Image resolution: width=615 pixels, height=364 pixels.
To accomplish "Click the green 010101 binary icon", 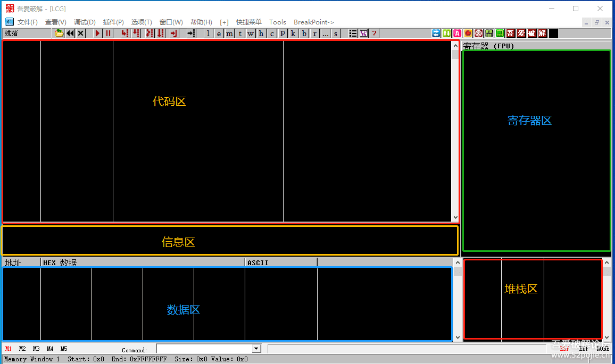I will [x=489, y=33].
